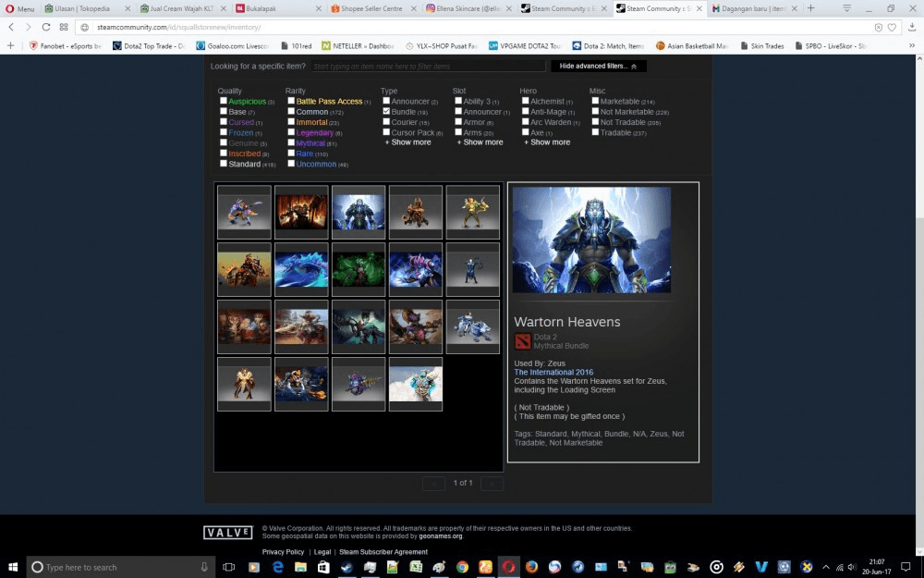This screenshot has width=924, height=578.
Task: Click the browser back arrow
Action: click(x=12, y=27)
